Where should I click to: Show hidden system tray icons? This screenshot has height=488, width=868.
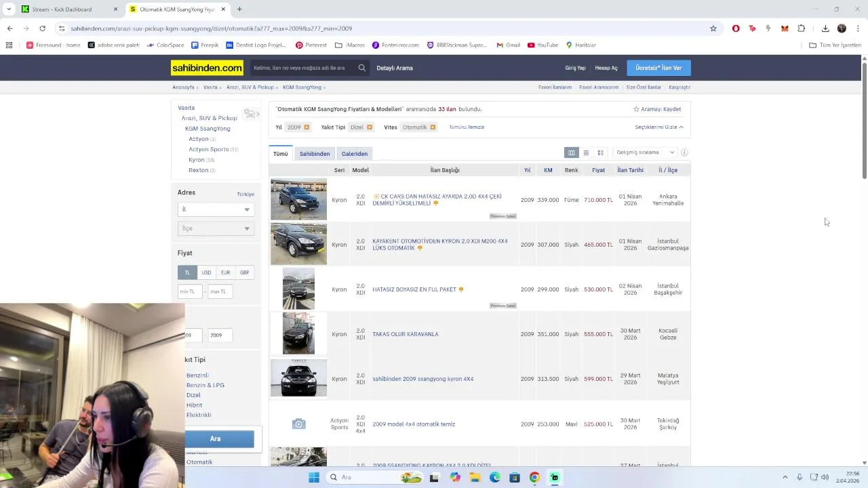pyautogui.click(x=785, y=477)
